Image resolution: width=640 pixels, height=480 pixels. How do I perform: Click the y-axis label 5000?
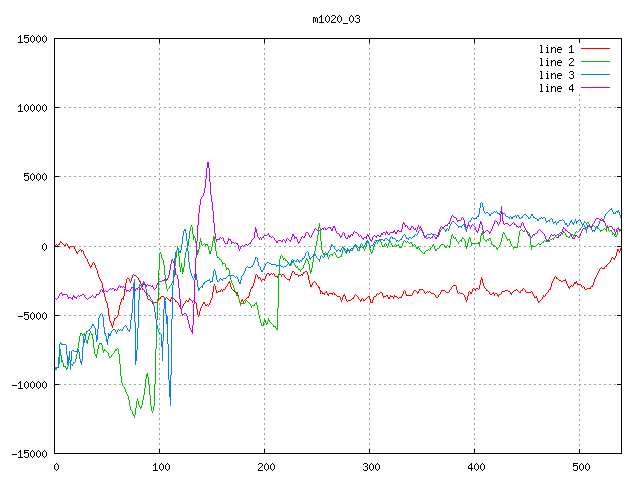pos(35,177)
